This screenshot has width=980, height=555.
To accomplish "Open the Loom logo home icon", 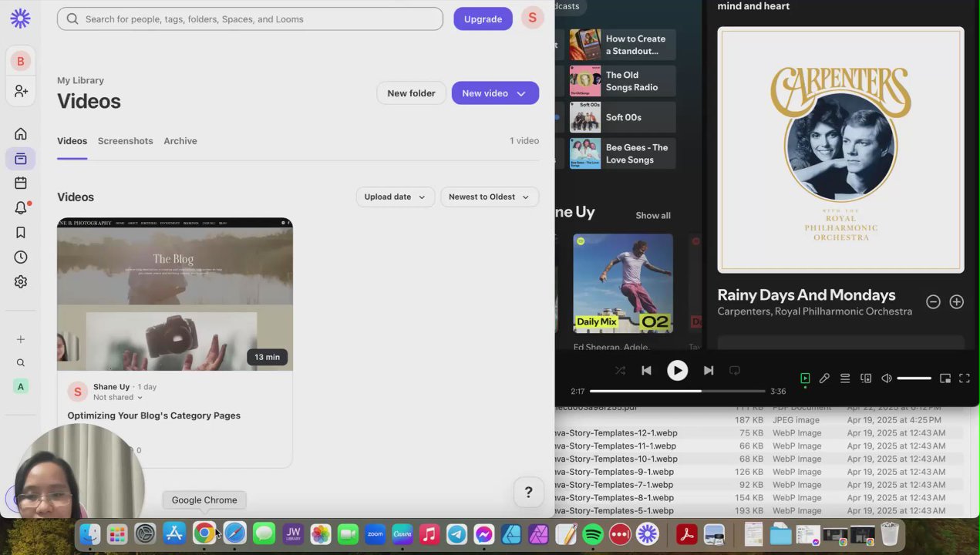I will 21,19.
